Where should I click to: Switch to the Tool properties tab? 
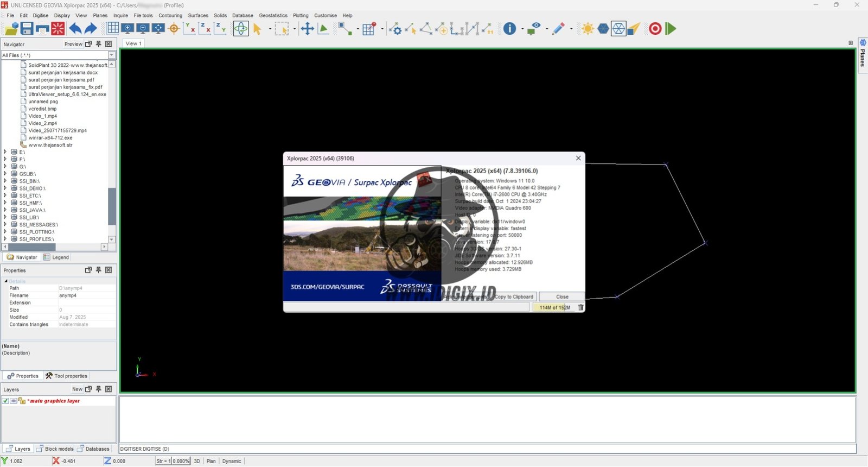[66, 376]
